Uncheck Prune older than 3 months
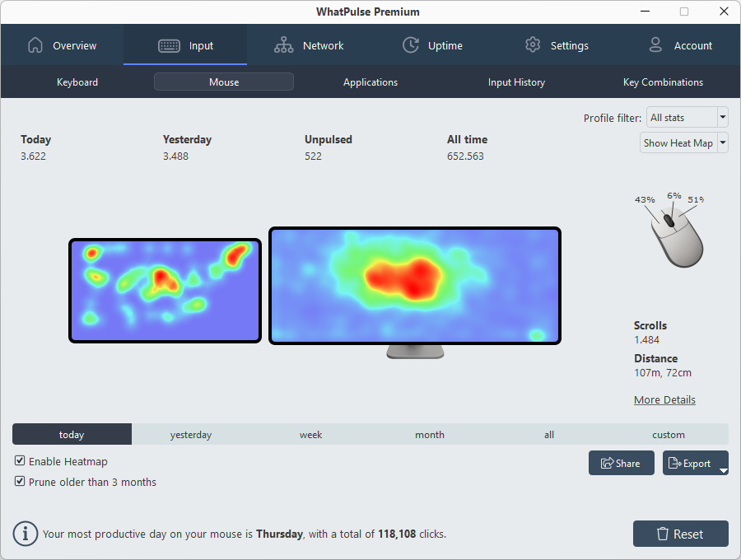This screenshot has height=560, width=741. [20, 482]
